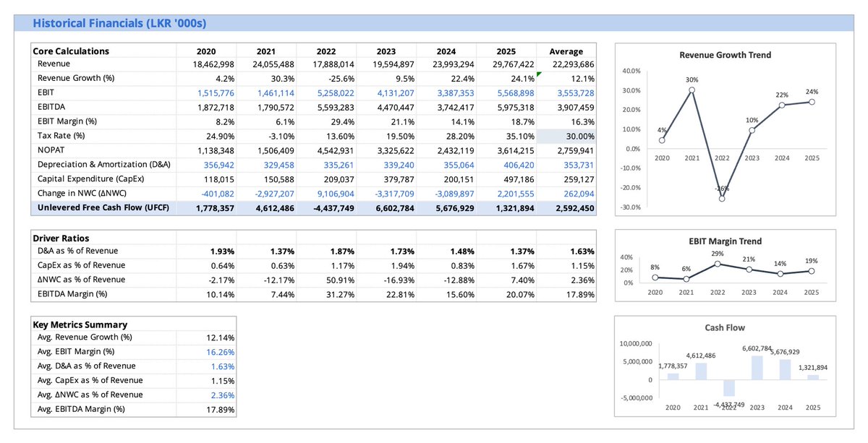
Task: Select the 2023 column header in Core Calculations
Action: tap(386, 51)
